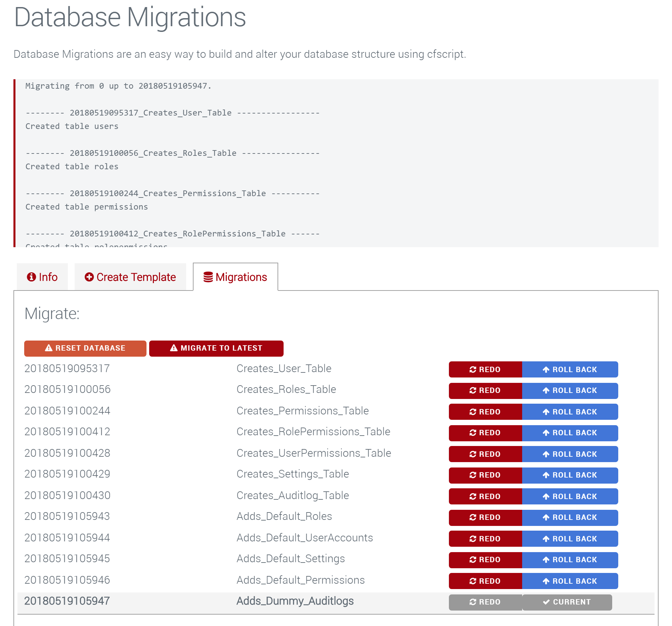Redo the Creates_Permissions_Table migration

coord(486,411)
